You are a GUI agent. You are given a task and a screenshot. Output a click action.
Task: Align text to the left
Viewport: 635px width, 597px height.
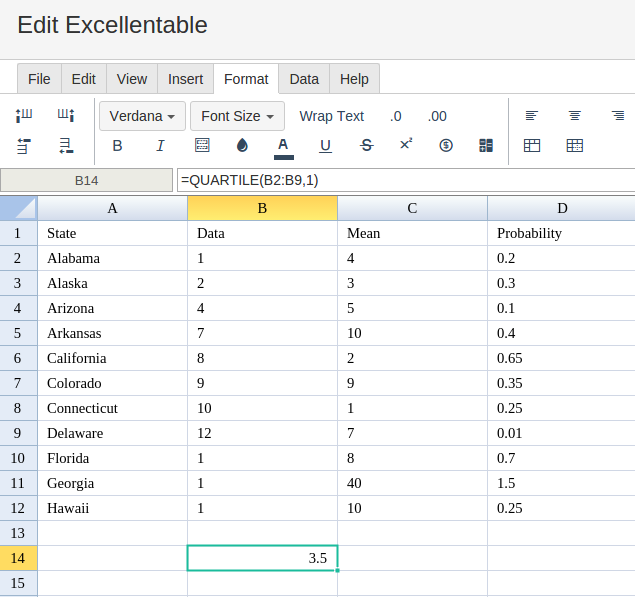[x=532, y=116]
